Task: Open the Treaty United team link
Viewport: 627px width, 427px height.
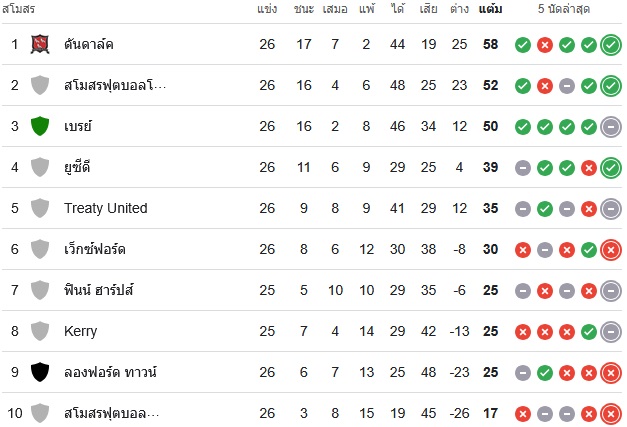Action: (106, 208)
